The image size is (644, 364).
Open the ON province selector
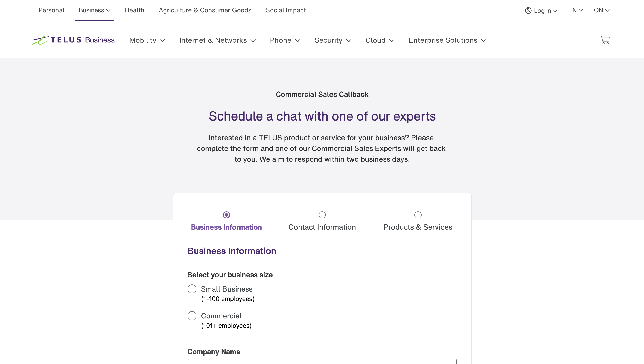[601, 10]
